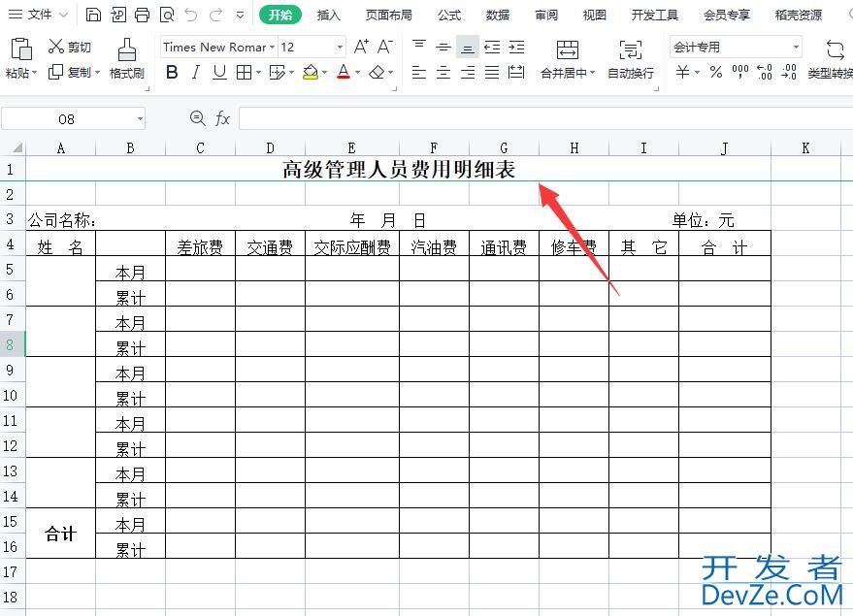The height and width of the screenshot is (616, 853).
Task: Select row 8 header
Action: (12, 344)
